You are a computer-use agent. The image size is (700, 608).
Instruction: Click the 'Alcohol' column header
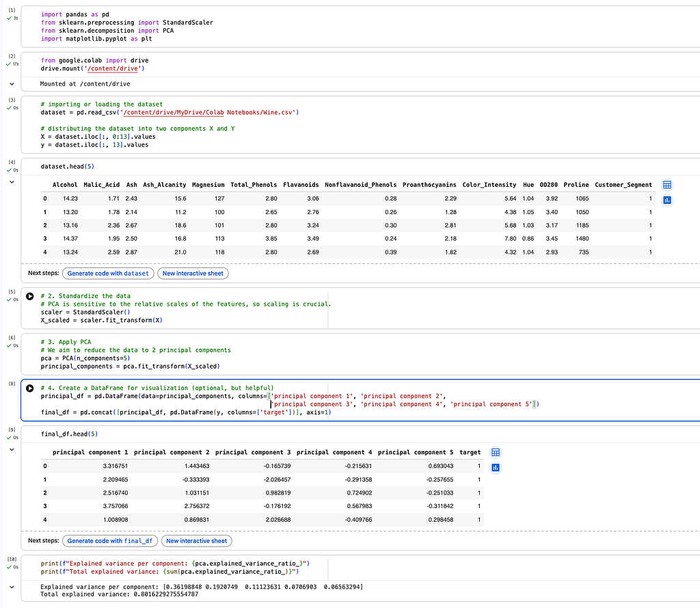(x=65, y=185)
